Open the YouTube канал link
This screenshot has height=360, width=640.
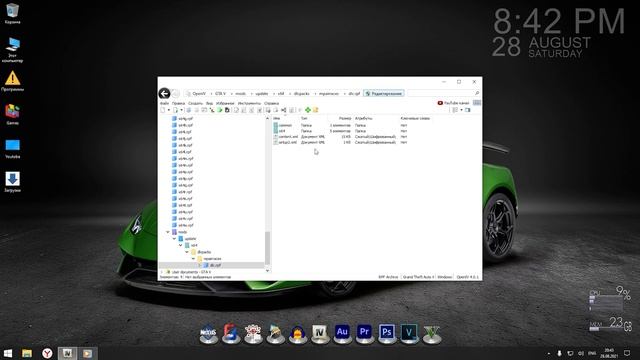[x=453, y=103]
